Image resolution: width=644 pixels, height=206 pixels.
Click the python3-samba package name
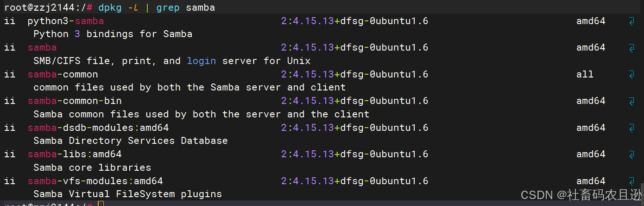(66, 21)
